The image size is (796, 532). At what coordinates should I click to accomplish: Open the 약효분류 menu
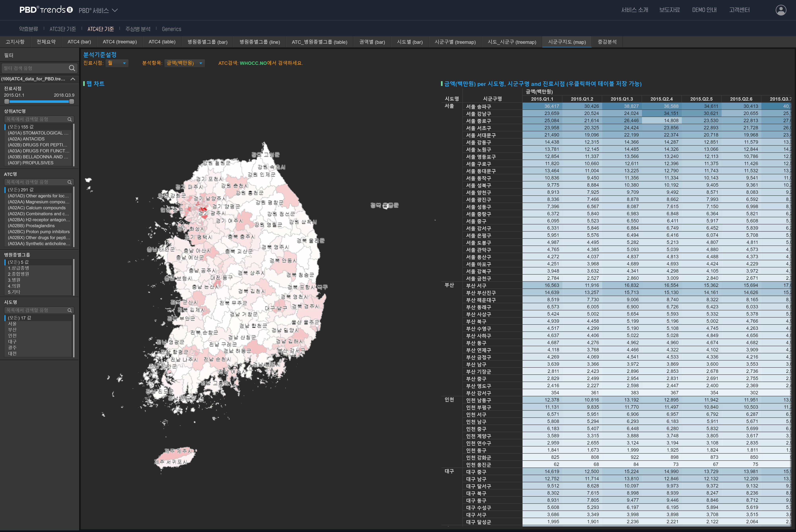28,29
